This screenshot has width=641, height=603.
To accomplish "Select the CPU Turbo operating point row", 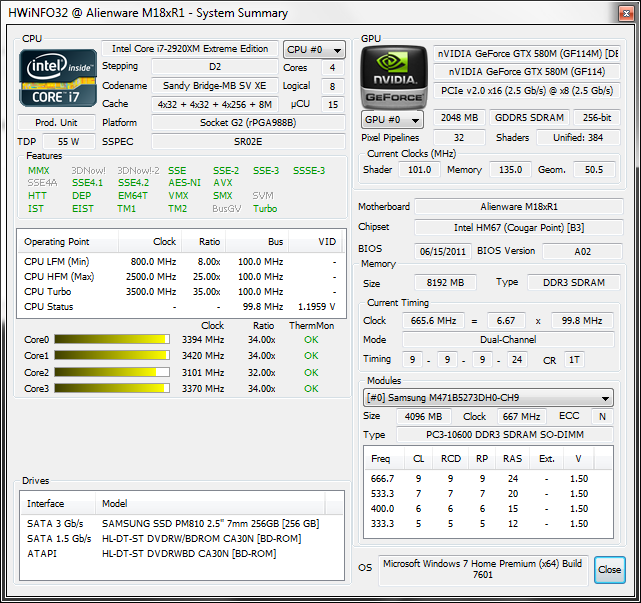I will click(172, 292).
